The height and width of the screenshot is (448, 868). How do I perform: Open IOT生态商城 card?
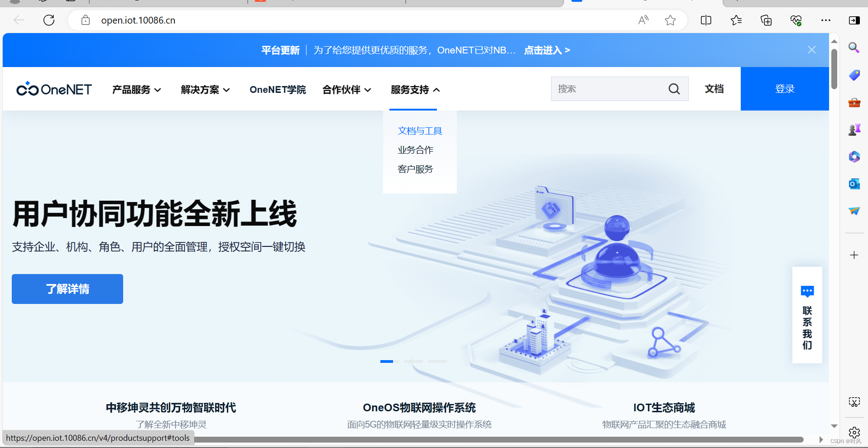(664, 415)
